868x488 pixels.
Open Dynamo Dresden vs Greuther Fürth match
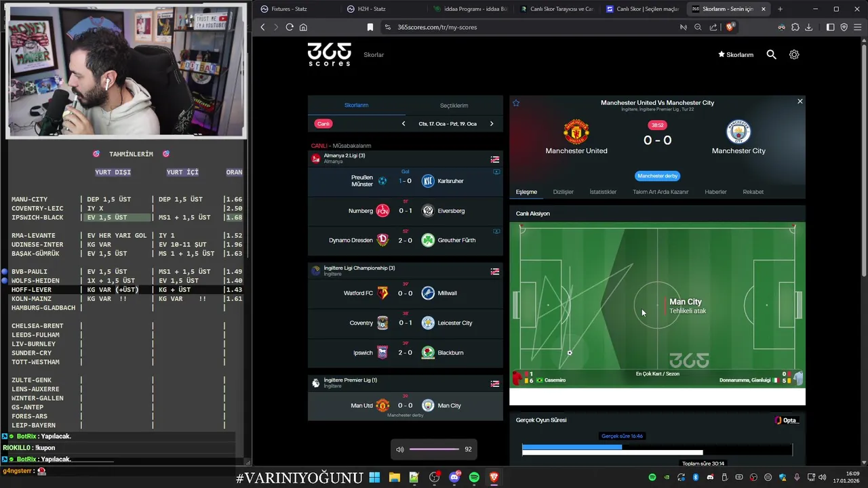coord(406,240)
